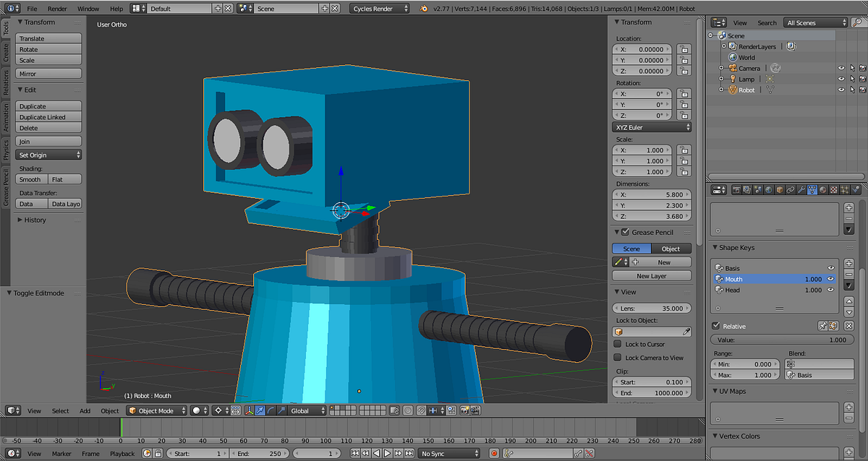868x461 pixels.
Task: Lock the X location padlock icon
Action: click(683, 49)
